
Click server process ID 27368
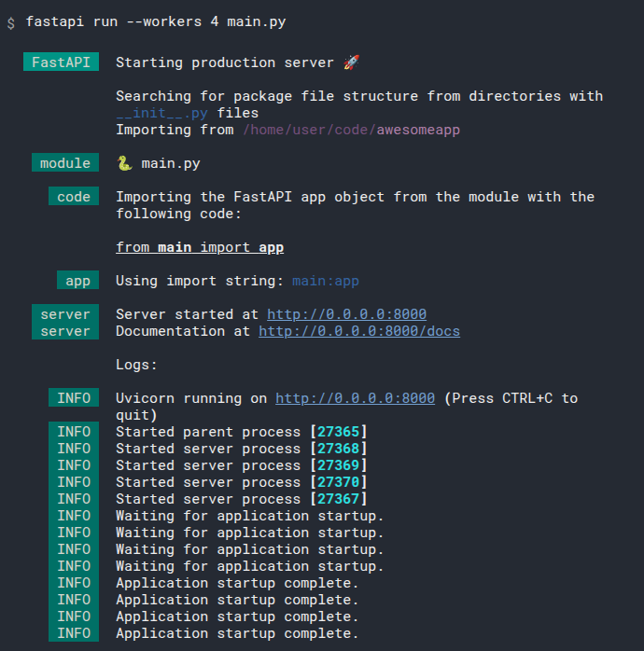pyautogui.click(x=338, y=449)
